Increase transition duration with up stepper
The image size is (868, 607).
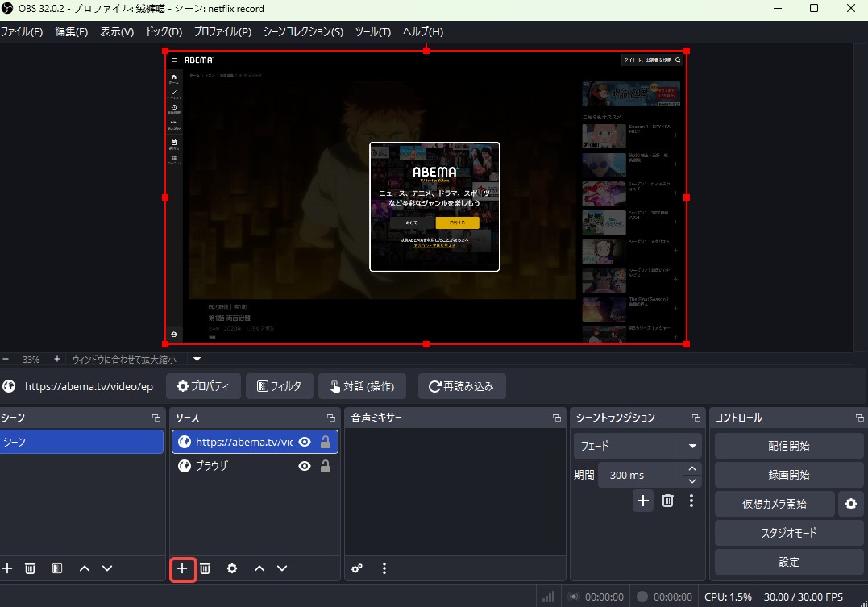click(x=691, y=468)
